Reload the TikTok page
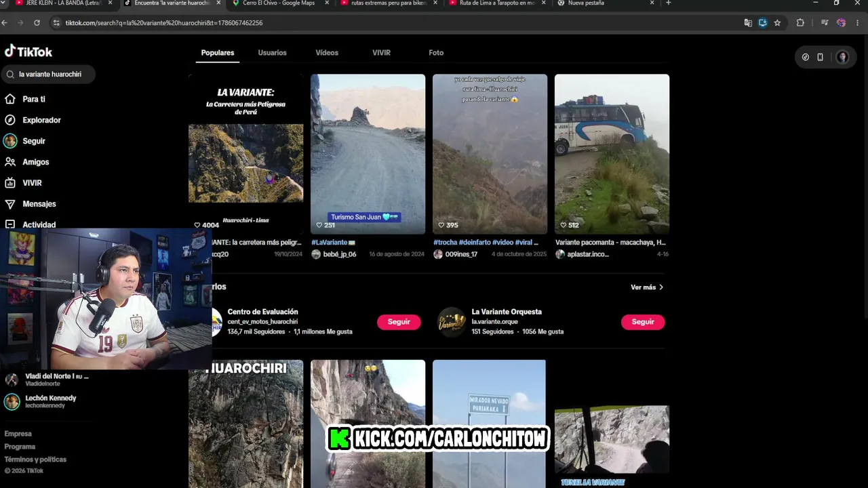Screen dimensions: 868x488 tap(37, 22)
